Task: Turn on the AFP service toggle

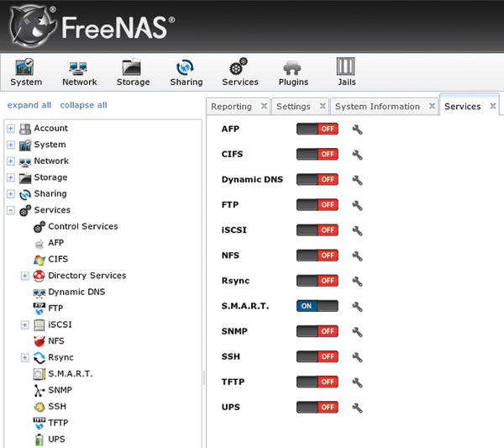Action: [x=317, y=129]
